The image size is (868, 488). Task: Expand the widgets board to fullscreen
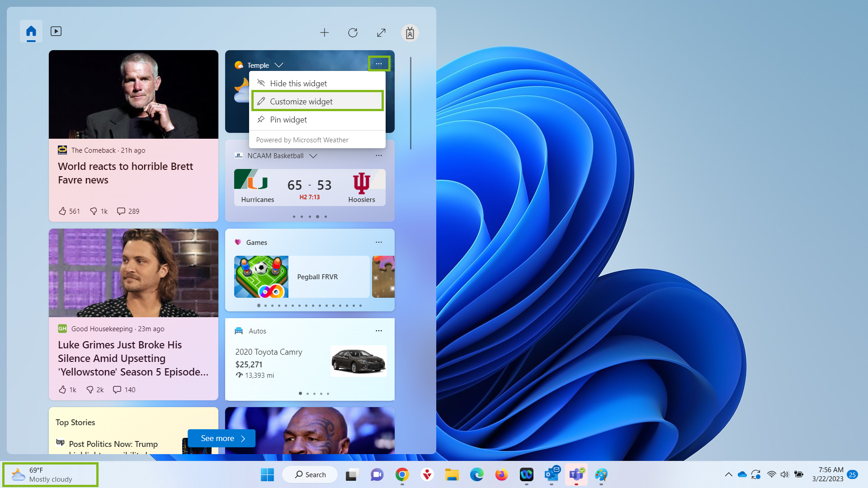click(x=381, y=33)
